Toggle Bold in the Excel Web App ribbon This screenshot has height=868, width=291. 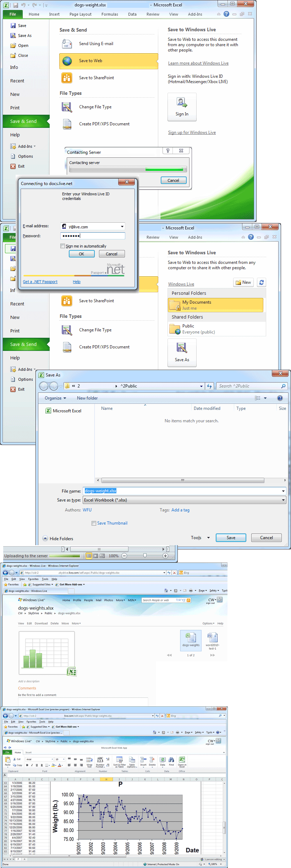[27, 765]
